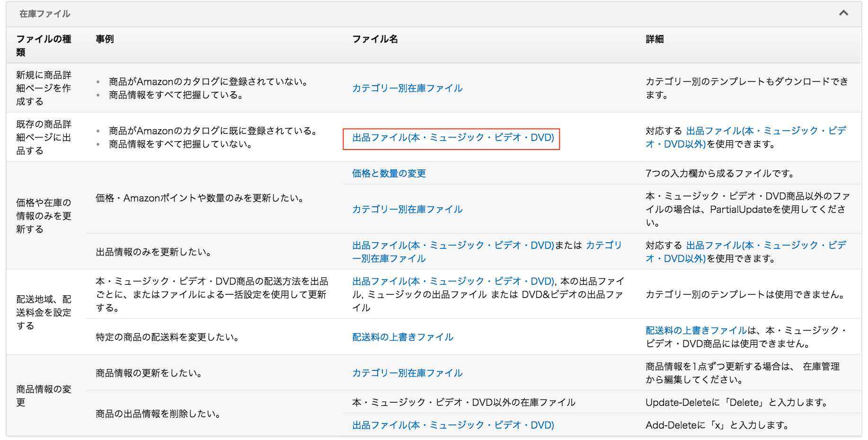Click the 事例 column header
Screen dimensions: 868x440
pyautogui.click(x=105, y=39)
